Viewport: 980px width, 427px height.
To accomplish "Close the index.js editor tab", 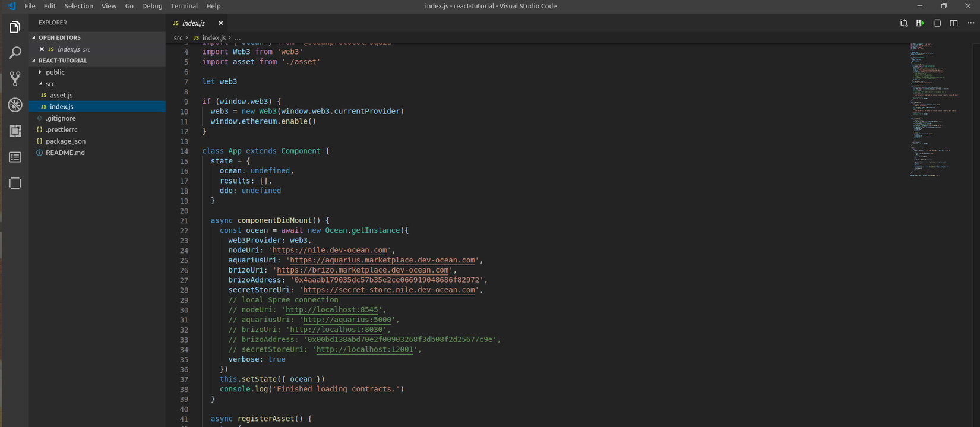I will [220, 23].
